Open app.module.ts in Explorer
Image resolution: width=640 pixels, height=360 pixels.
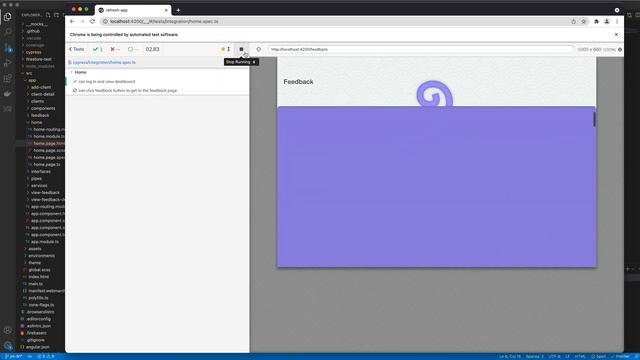tap(45, 242)
